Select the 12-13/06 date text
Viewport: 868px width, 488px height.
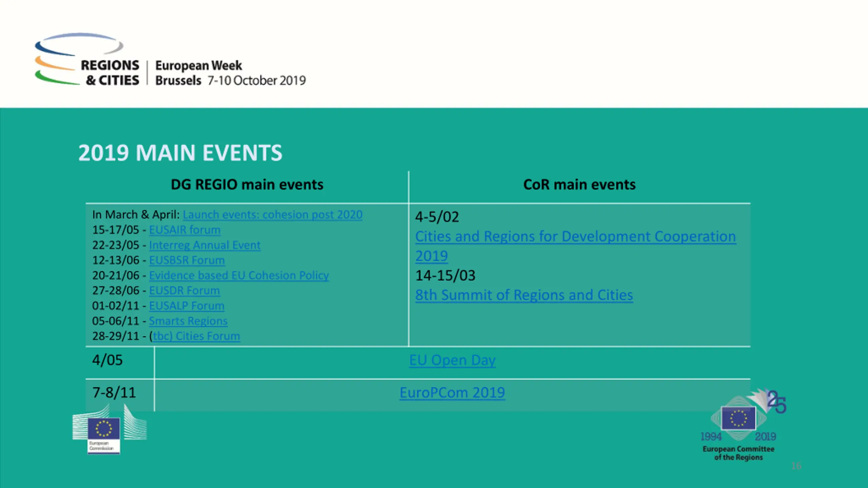(116, 260)
